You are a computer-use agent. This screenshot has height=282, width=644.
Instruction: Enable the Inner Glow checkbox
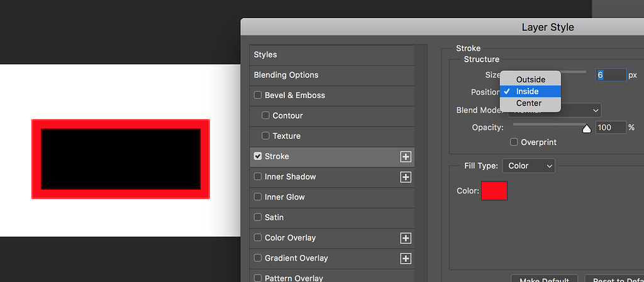tap(257, 197)
